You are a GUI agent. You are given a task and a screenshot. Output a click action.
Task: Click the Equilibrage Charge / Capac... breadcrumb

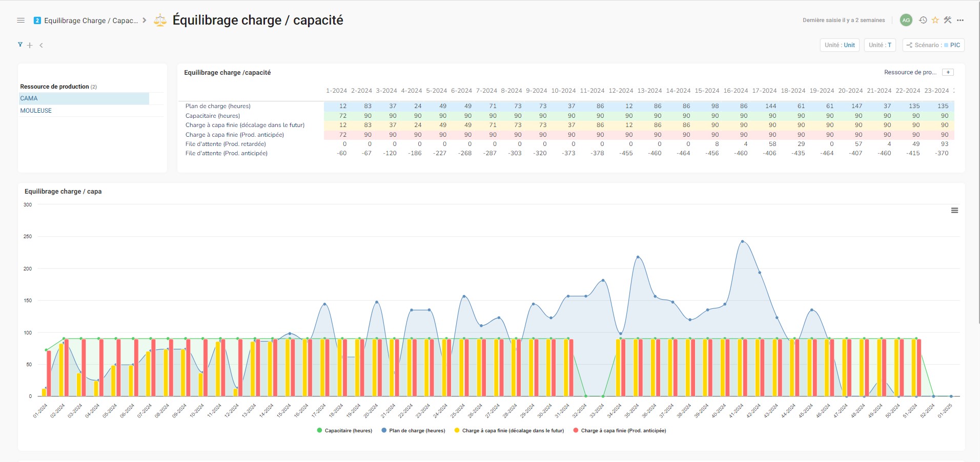(x=90, y=21)
